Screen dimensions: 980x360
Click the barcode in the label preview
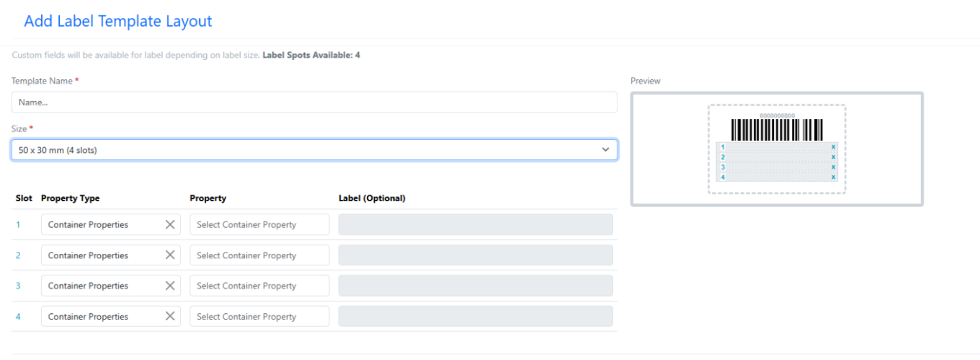coord(777,130)
